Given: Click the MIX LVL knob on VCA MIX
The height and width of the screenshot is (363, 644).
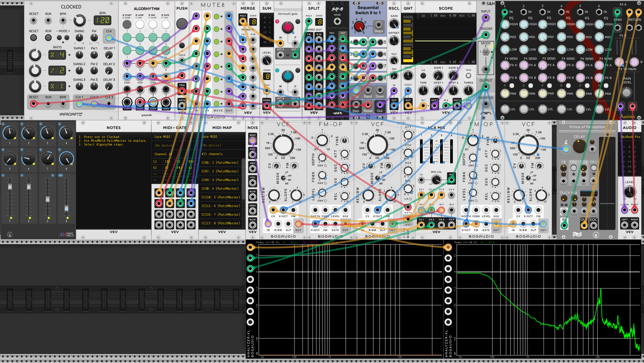Looking at the screenshot, I should coord(436,179).
